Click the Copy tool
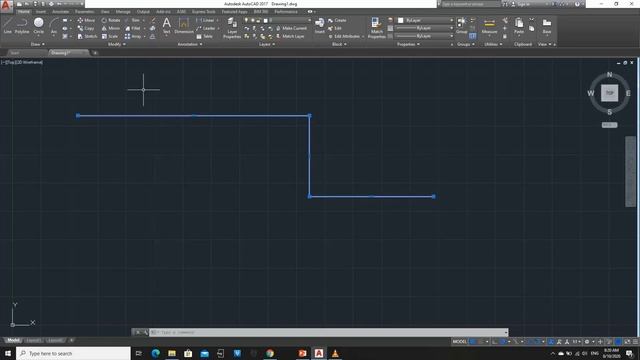 click(x=86, y=28)
